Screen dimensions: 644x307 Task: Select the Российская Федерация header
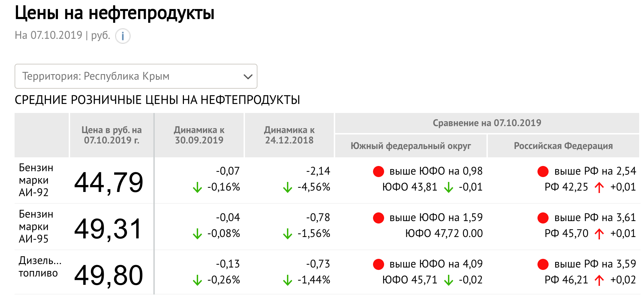click(x=563, y=146)
